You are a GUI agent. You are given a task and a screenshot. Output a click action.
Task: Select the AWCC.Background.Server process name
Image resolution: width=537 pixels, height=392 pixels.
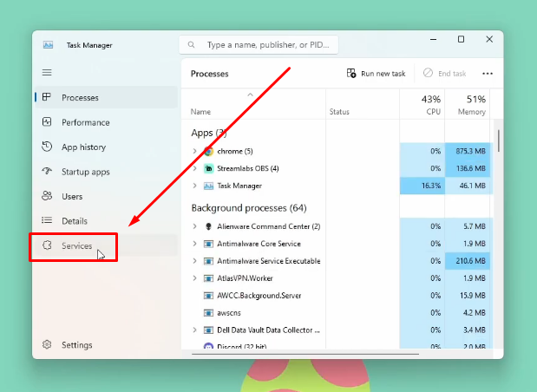click(259, 296)
